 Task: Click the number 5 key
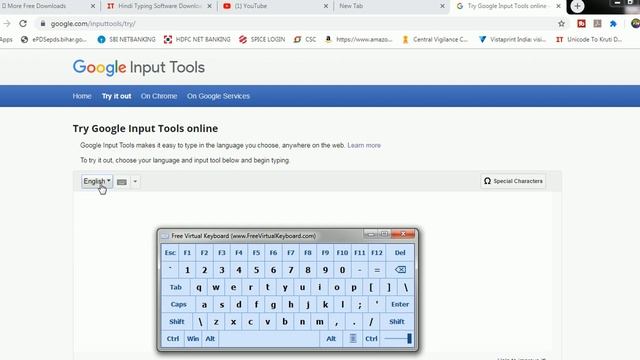pos(256,270)
